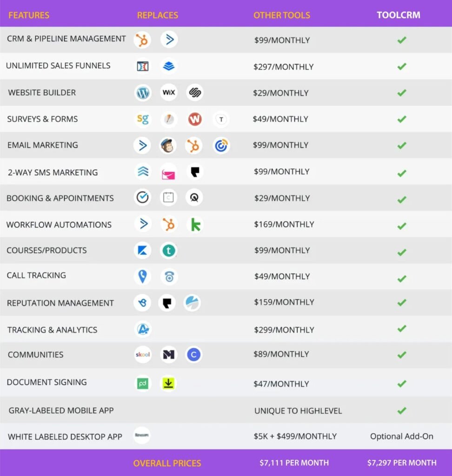Click the OVERALL PRICES label
The width and height of the screenshot is (452, 476).
tap(167, 463)
